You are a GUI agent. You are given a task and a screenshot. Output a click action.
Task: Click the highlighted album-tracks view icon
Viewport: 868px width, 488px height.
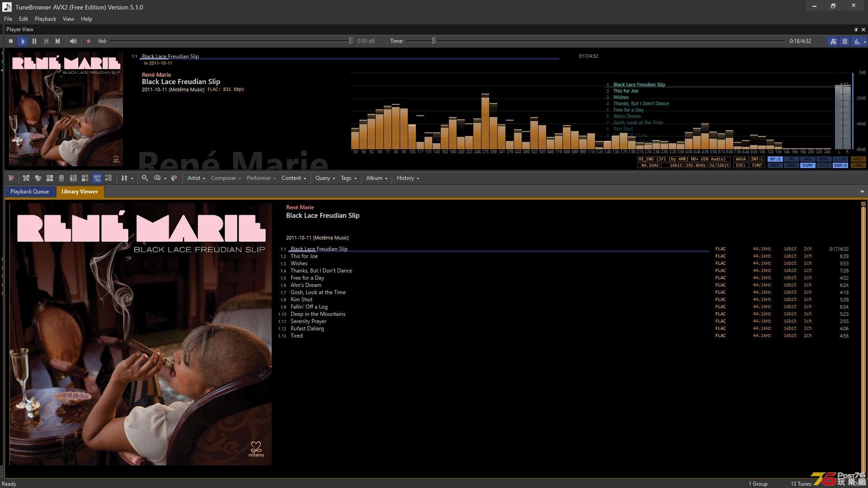(x=97, y=178)
